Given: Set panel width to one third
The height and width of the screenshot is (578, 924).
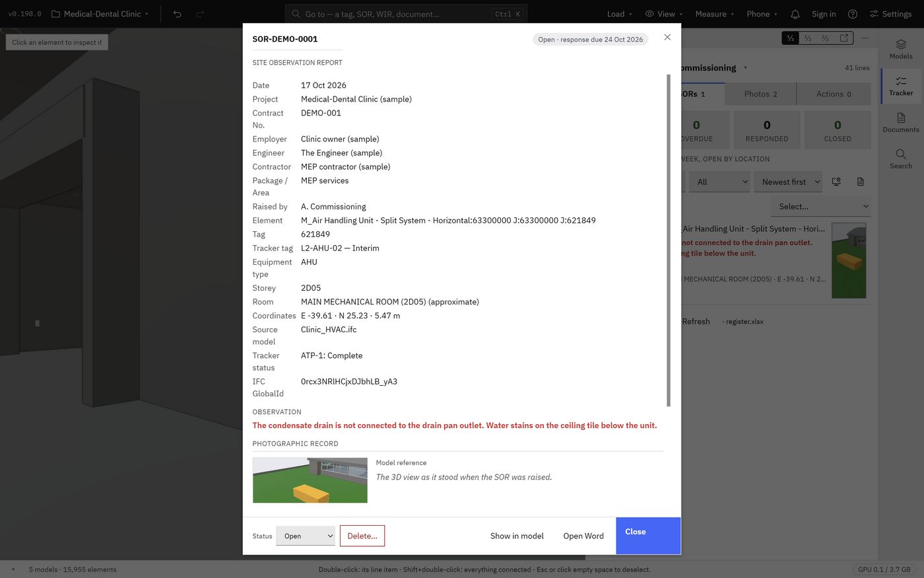Looking at the screenshot, I should pyautogui.click(x=791, y=38).
